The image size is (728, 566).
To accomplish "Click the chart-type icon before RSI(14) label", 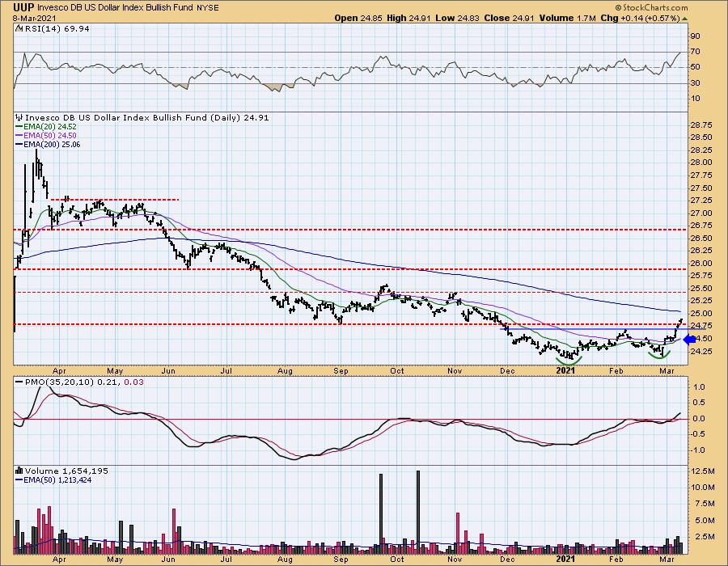I will click(19, 29).
